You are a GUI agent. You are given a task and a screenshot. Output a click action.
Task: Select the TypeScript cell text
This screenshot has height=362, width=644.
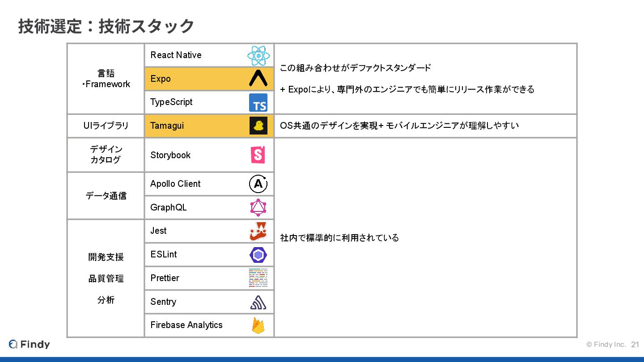click(171, 102)
